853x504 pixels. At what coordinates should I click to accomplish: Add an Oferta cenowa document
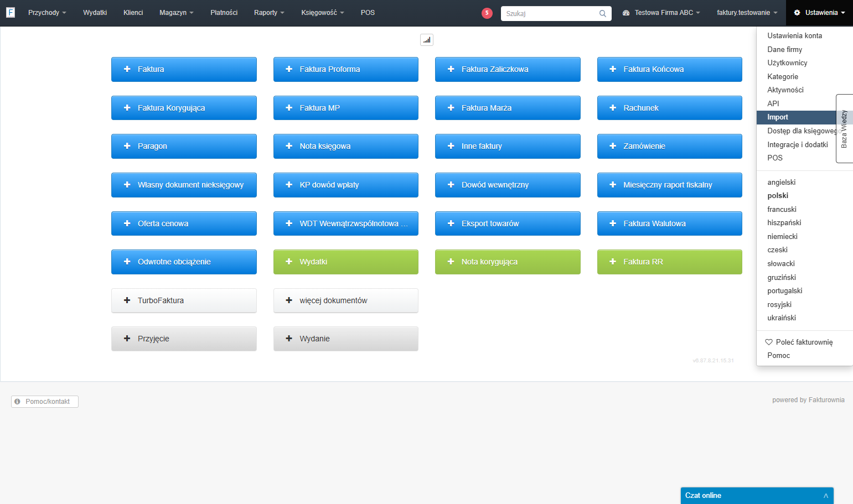click(x=184, y=224)
